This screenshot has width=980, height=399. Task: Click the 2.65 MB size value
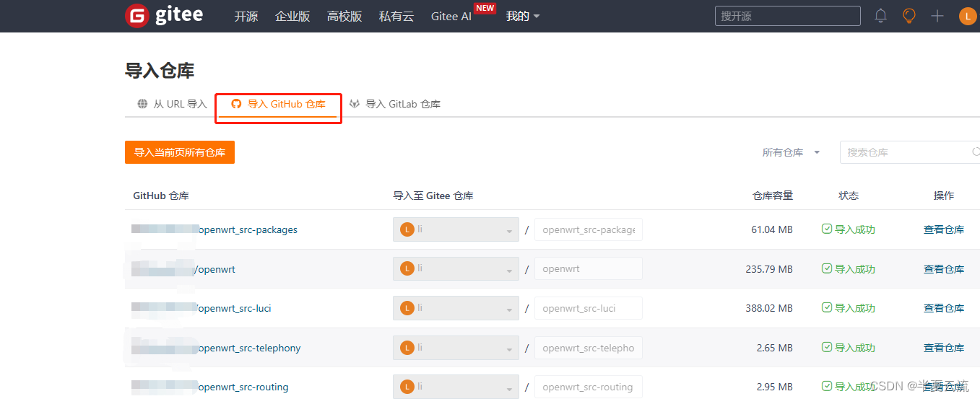pyautogui.click(x=775, y=348)
